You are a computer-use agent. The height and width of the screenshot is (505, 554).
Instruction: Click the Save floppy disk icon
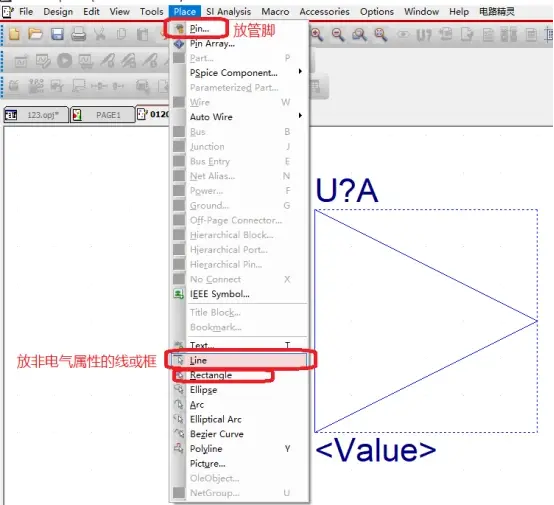coord(57,34)
